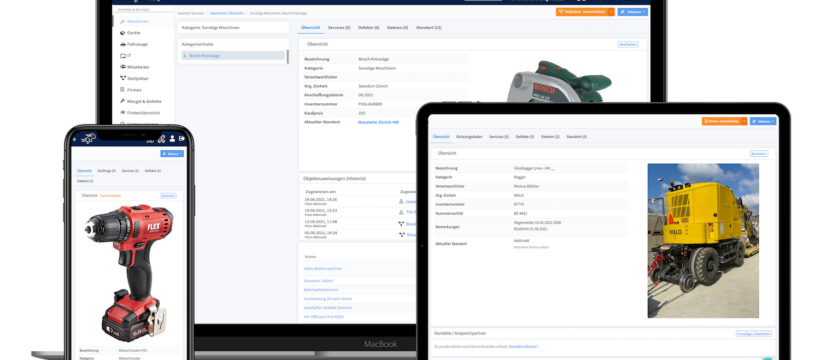Click Bearbeiten button on phone overview
This screenshot has height=360, width=820.
point(168,196)
